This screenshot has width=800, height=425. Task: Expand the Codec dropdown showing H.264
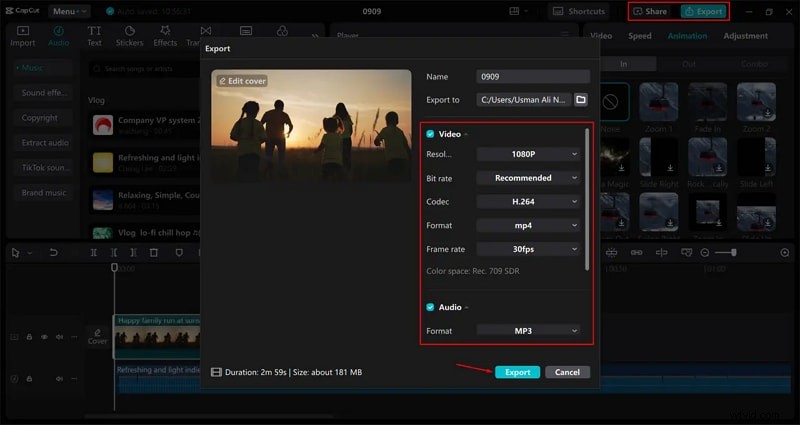coord(528,201)
